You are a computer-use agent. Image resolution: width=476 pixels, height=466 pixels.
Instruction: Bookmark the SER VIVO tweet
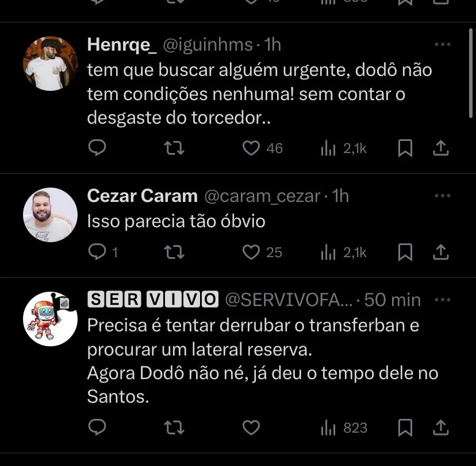coord(405,427)
